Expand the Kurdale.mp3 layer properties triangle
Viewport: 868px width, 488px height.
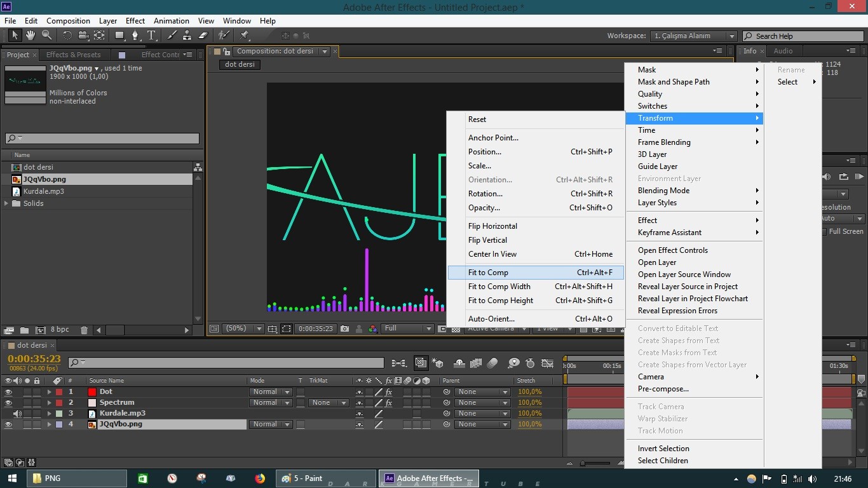[x=49, y=414]
